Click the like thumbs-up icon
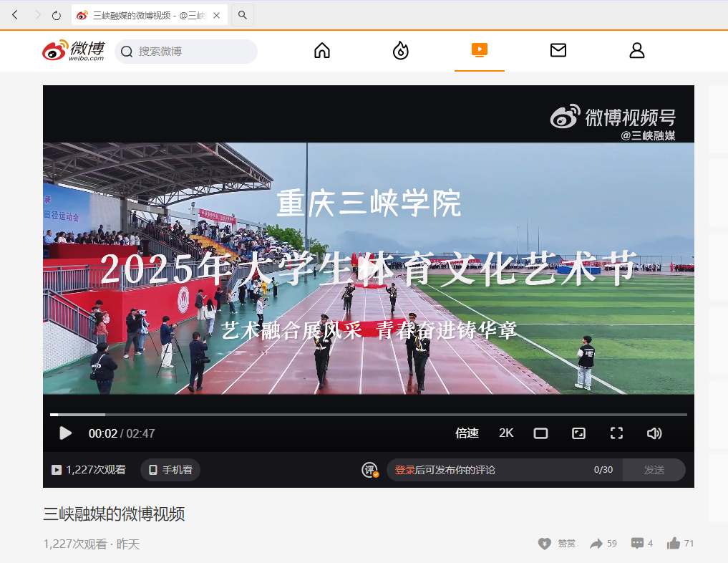Viewport: 728px width, 563px height. click(x=674, y=544)
